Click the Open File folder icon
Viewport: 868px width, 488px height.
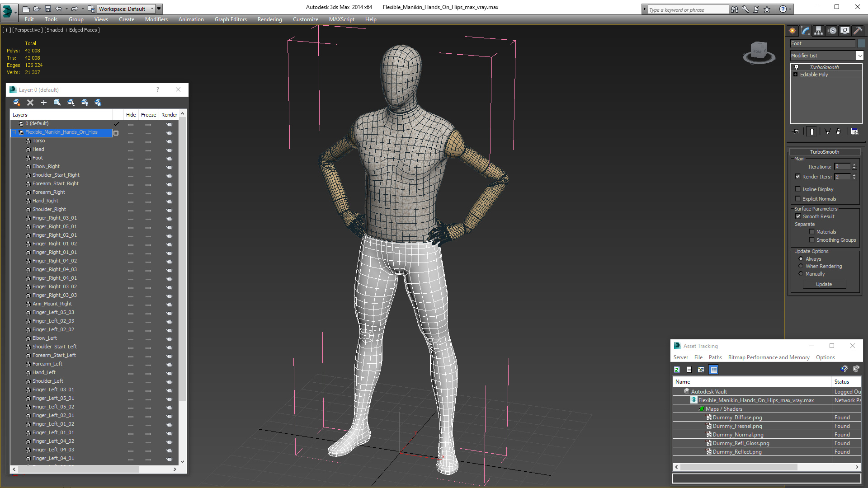pos(37,9)
